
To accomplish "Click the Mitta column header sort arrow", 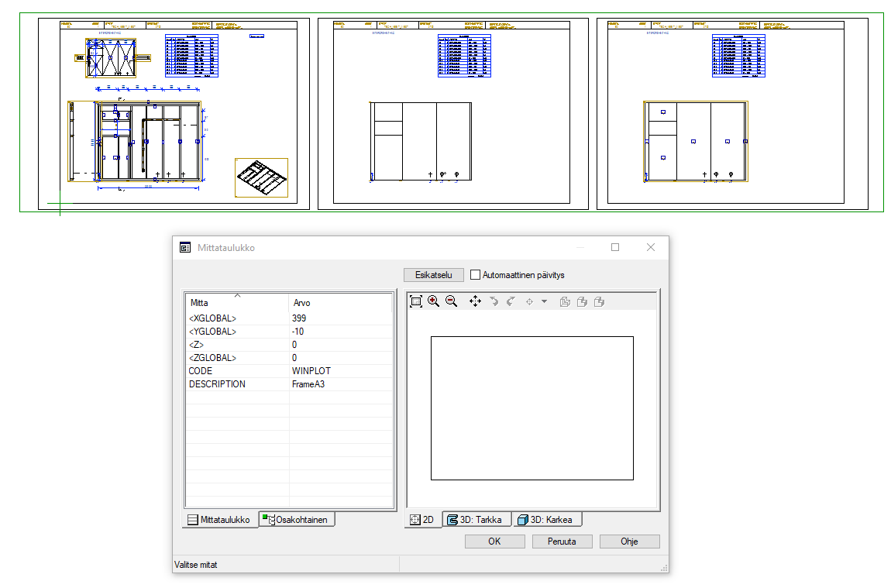I will 237,295.
